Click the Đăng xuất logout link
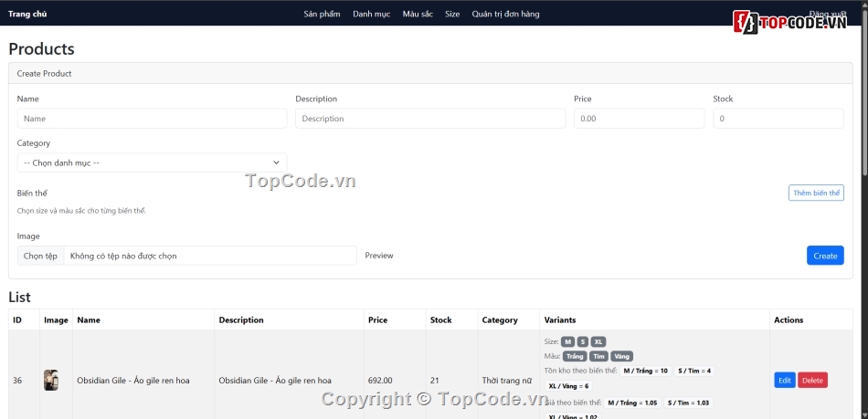This screenshot has width=868, height=419. click(827, 14)
